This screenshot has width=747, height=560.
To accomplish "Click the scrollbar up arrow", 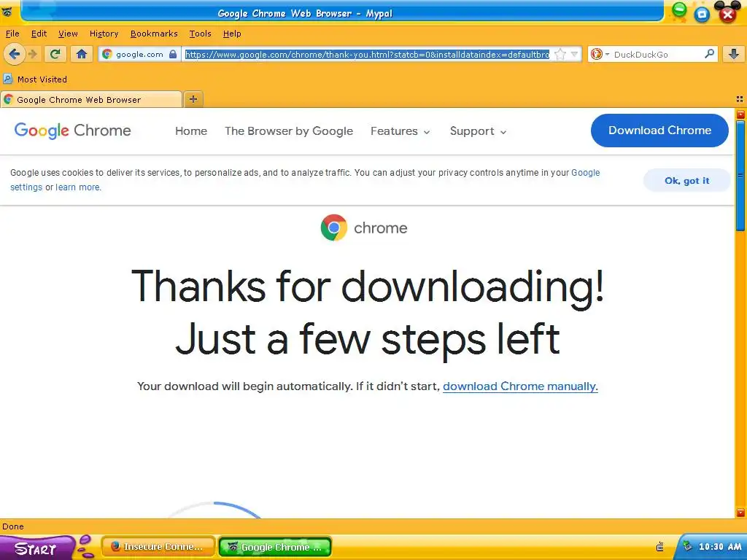I will (x=740, y=114).
